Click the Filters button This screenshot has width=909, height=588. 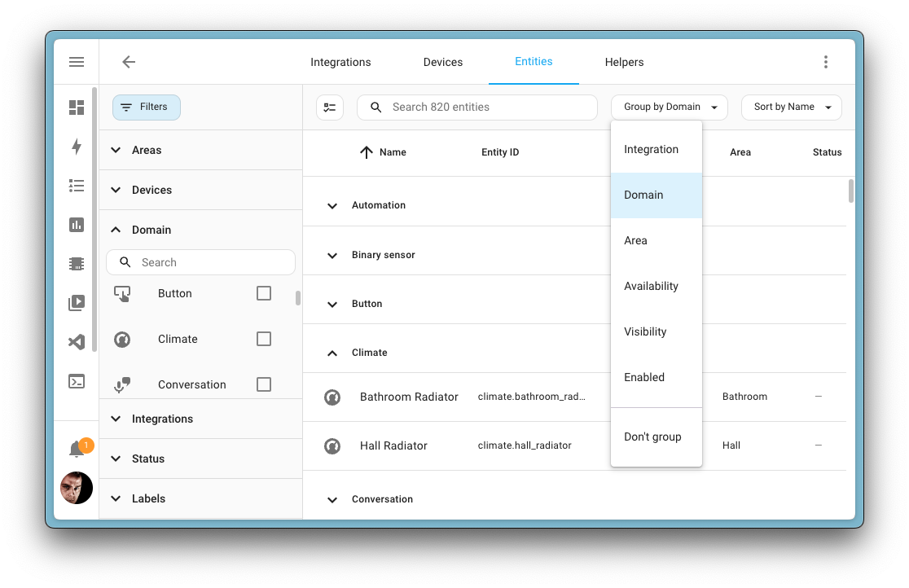coord(146,107)
